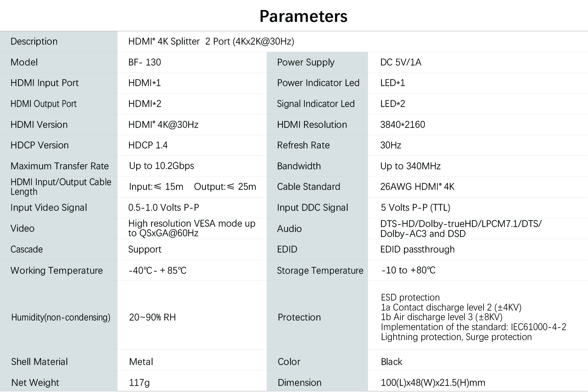Select the Up to 340MHz bandwidth value

coord(410,166)
